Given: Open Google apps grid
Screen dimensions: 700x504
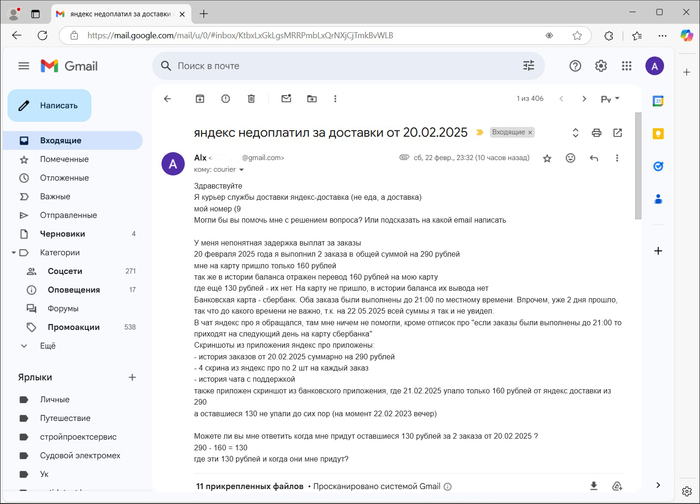Looking at the screenshot, I should [627, 66].
